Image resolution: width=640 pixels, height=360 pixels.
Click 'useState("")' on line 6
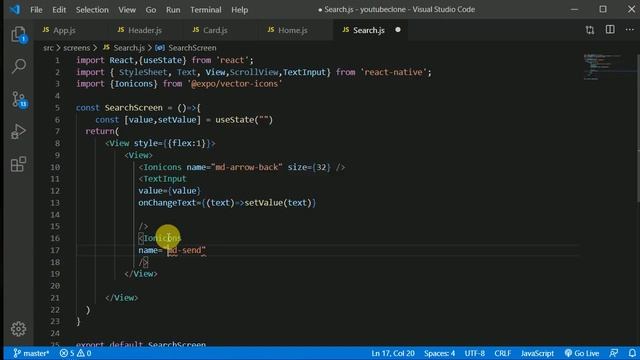(x=244, y=120)
